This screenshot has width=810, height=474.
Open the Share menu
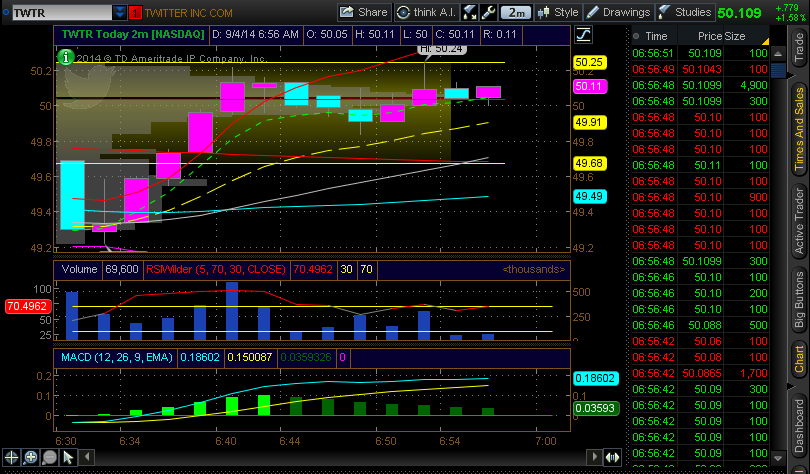pyautogui.click(x=364, y=12)
